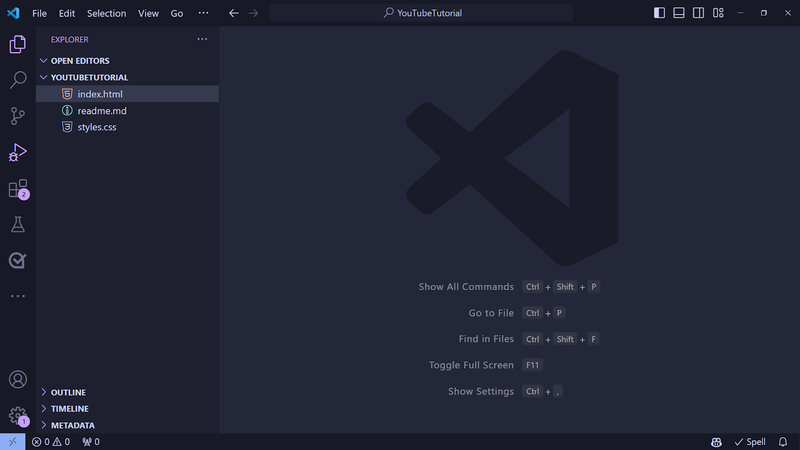Open the Run and Debug view
This screenshot has height=450, width=800.
point(18,152)
